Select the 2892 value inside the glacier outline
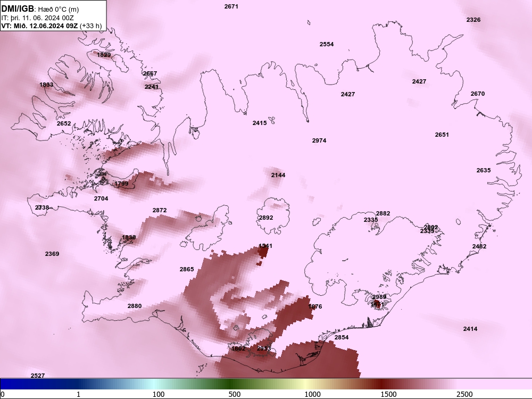This screenshot has height=399, width=532. (x=266, y=218)
